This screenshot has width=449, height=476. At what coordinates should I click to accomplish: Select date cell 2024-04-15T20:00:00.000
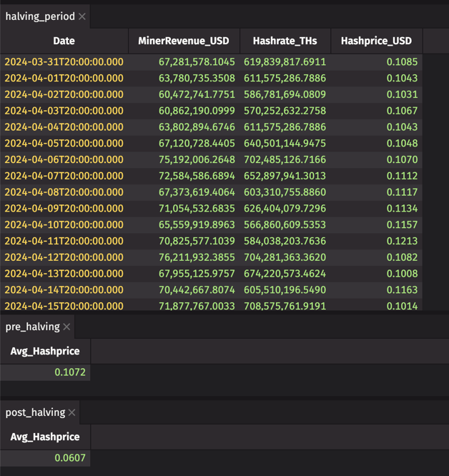point(64,306)
